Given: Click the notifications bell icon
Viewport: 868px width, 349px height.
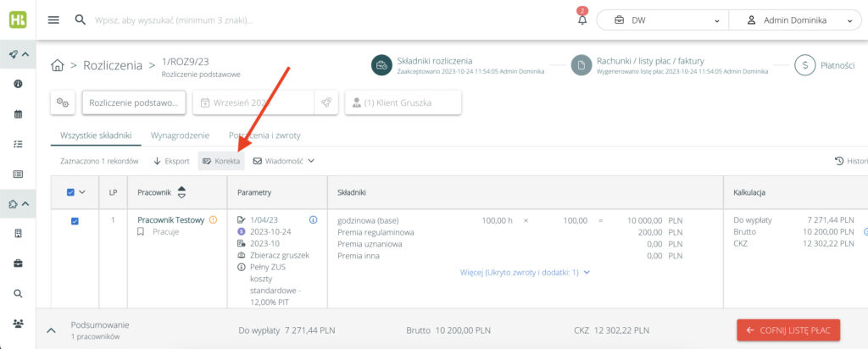Looking at the screenshot, I should point(581,20).
